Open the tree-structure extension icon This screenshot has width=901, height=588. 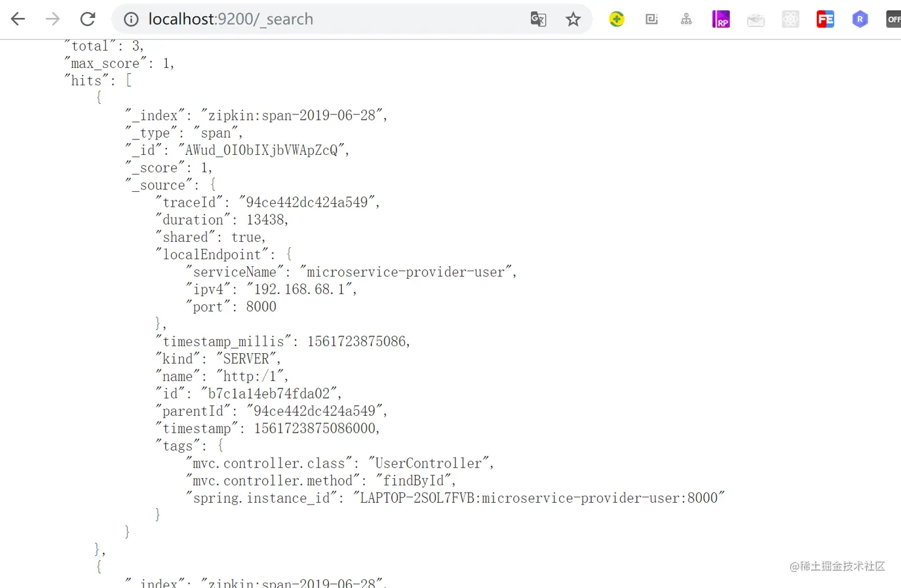coord(686,19)
